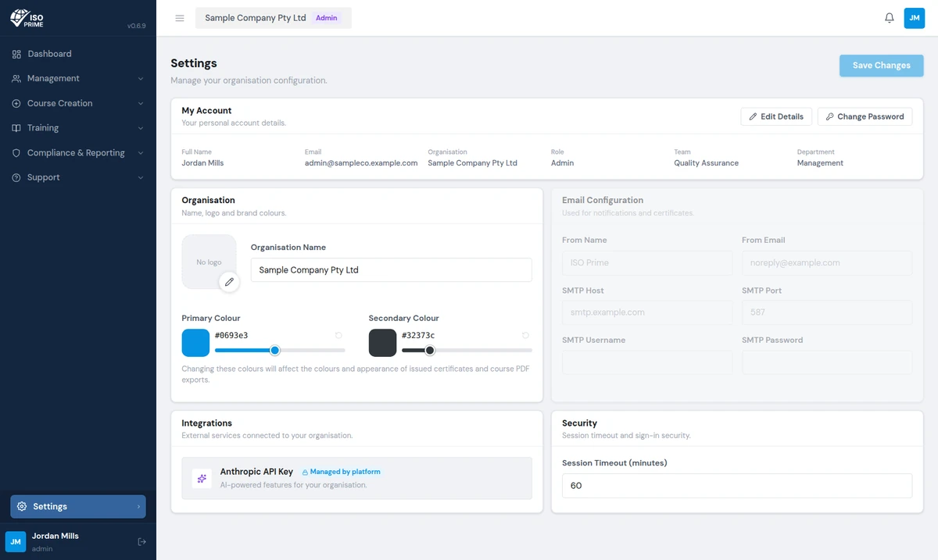Image resolution: width=938 pixels, height=560 pixels.
Task: Click the #0693e3 hex value
Action: 231,335
